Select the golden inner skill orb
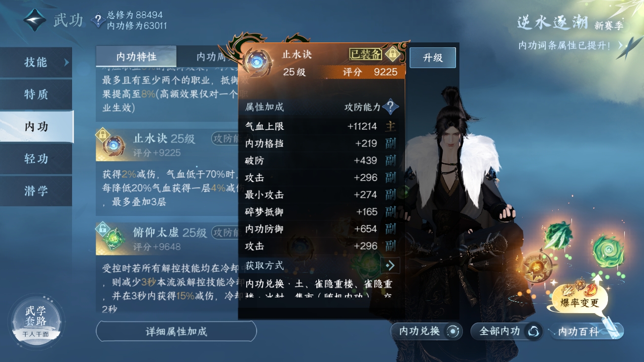 click(536, 267)
